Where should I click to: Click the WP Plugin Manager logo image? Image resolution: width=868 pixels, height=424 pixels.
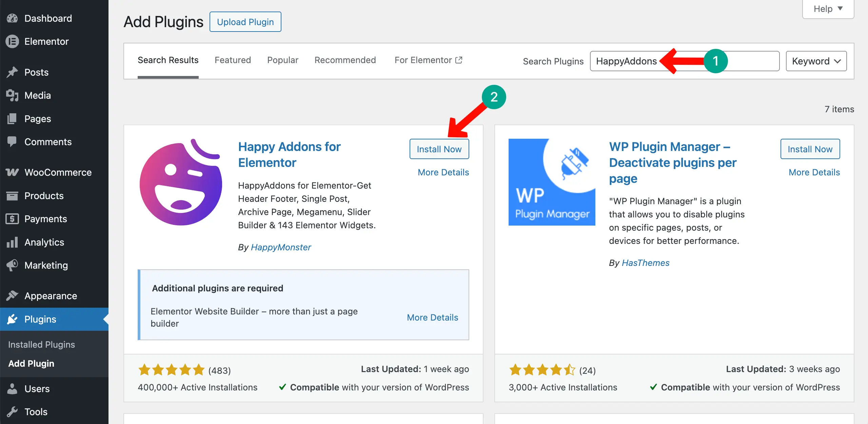[x=552, y=182]
